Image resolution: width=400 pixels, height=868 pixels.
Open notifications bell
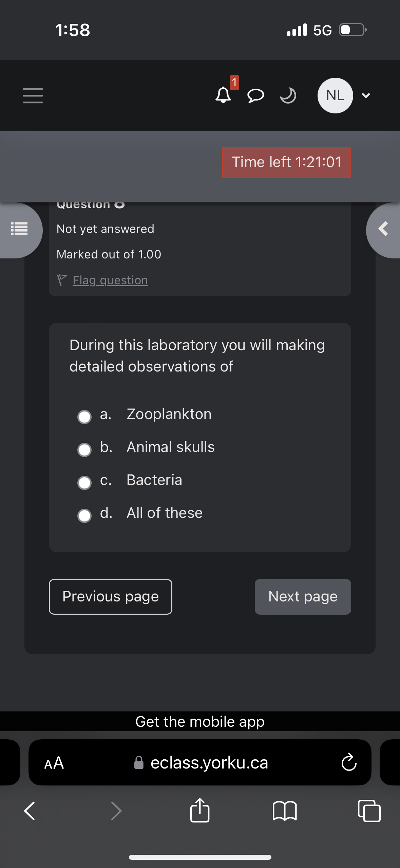tap(223, 95)
